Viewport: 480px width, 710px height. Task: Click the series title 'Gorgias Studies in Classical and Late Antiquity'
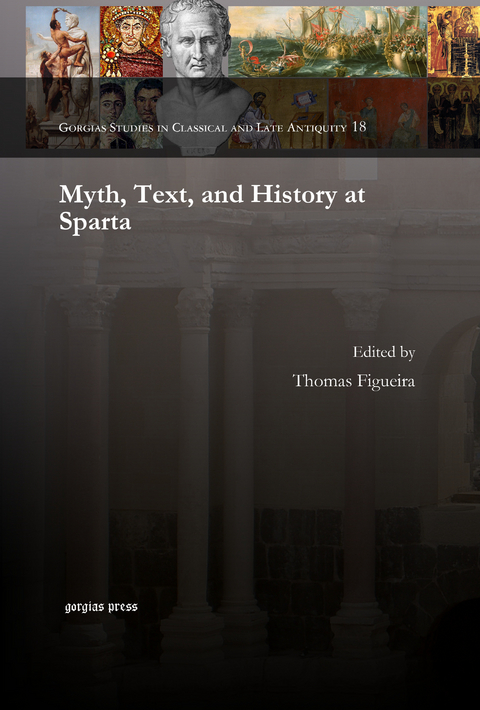(x=203, y=127)
